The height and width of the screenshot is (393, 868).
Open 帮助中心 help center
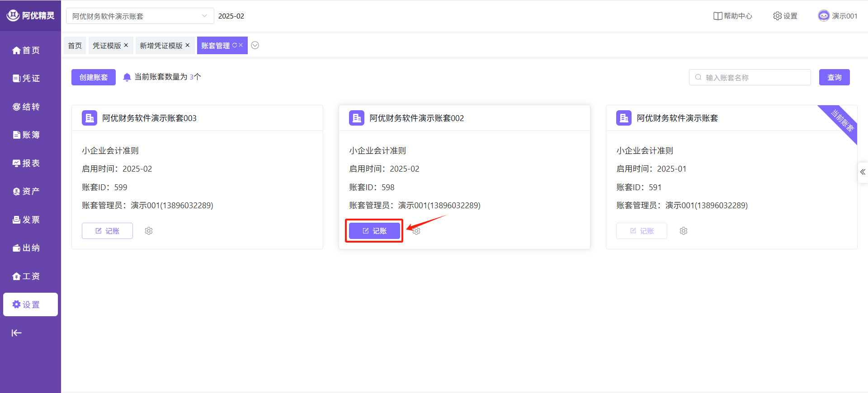click(x=733, y=16)
